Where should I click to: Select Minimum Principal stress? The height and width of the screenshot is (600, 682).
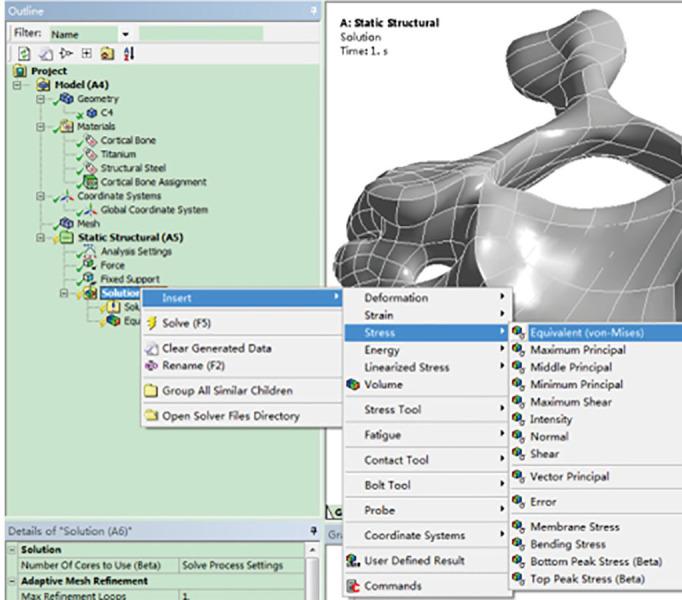pos(597,385)
